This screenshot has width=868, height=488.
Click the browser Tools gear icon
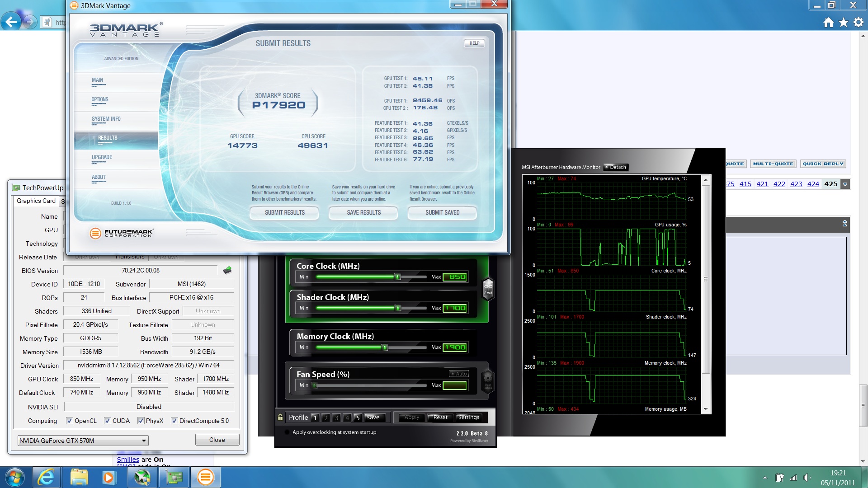(x=858, y=22)
